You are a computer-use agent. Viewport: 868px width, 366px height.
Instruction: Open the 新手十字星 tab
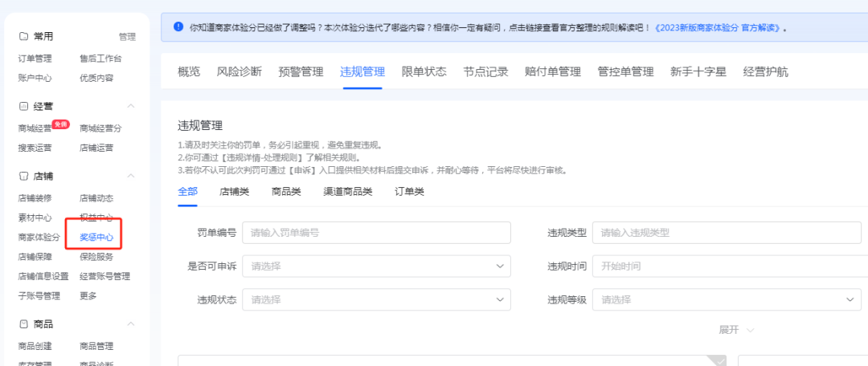698,72
